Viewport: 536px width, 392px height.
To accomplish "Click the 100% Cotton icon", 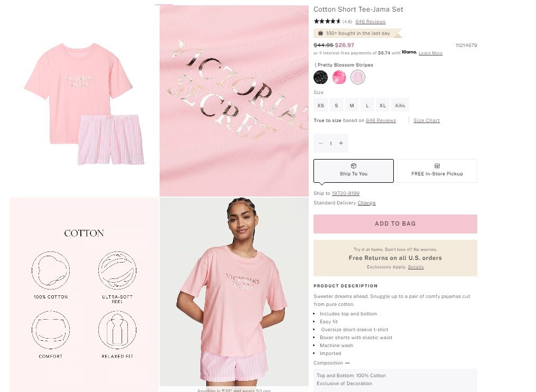I will [x=51, y=270].
